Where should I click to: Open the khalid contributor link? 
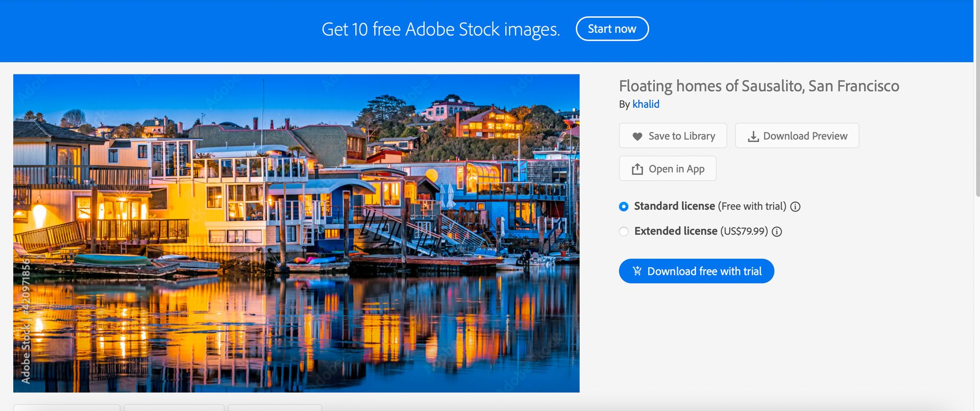pos(646,104)
